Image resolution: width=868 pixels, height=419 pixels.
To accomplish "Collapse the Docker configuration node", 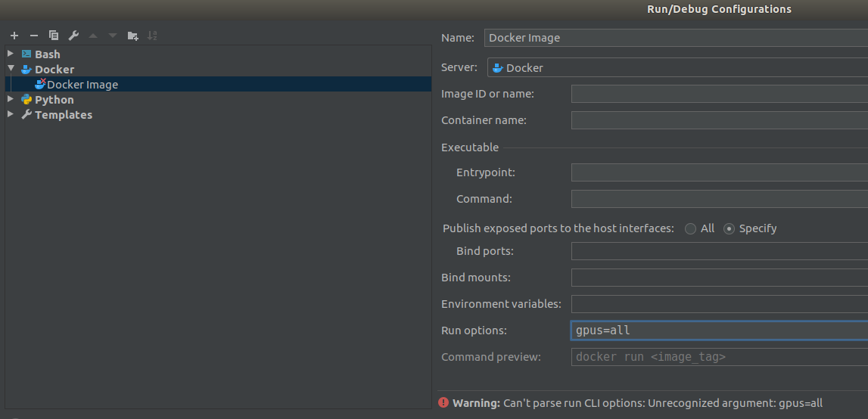I will pos(11,69).
